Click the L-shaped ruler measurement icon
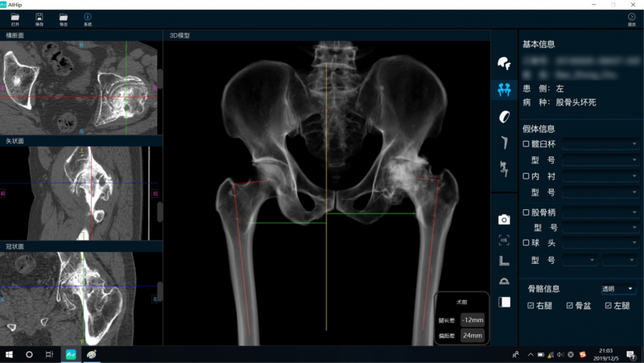 coord(504,260)
